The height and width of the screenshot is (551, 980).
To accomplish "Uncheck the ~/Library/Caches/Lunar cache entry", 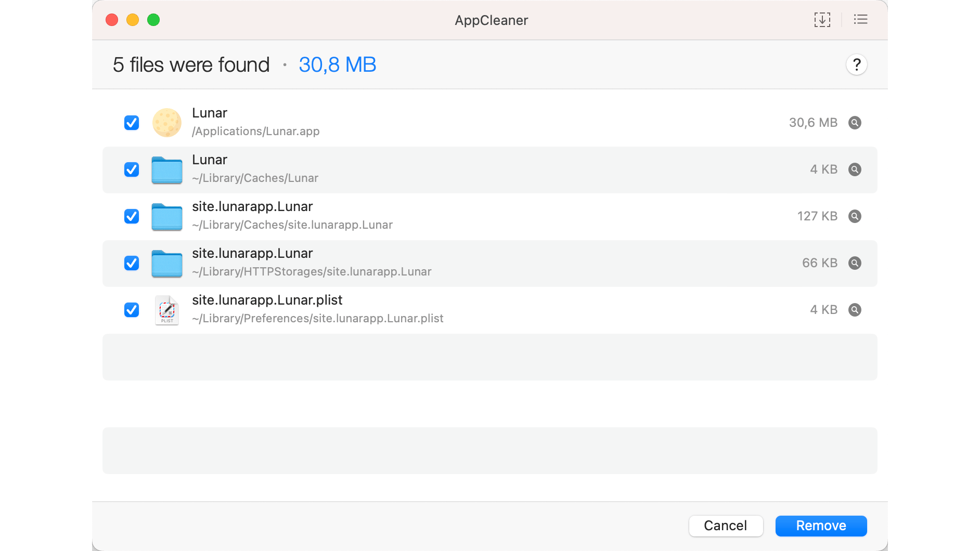I will pyautogui.click(x=132, y=169).
